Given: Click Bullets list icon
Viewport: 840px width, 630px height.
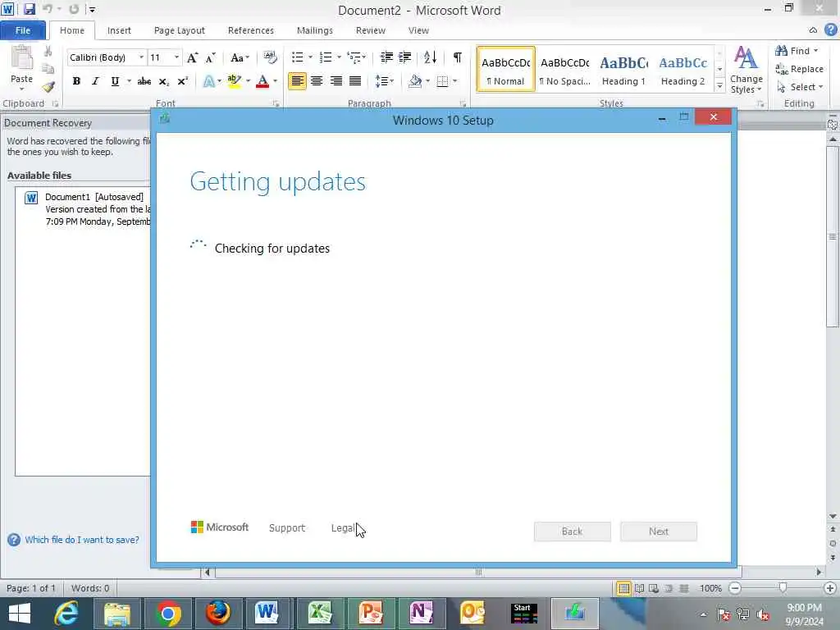Looking at the screenshot, I should pos(297,57).
